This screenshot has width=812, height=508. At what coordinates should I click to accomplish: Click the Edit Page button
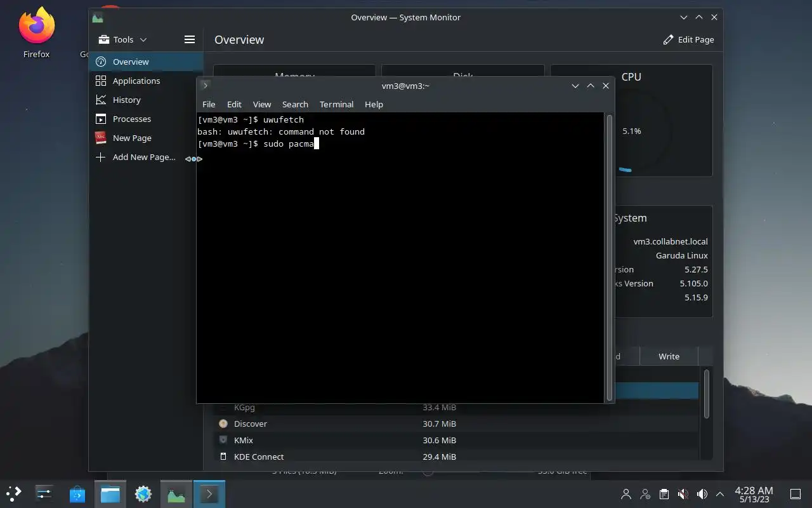point(688,39)
